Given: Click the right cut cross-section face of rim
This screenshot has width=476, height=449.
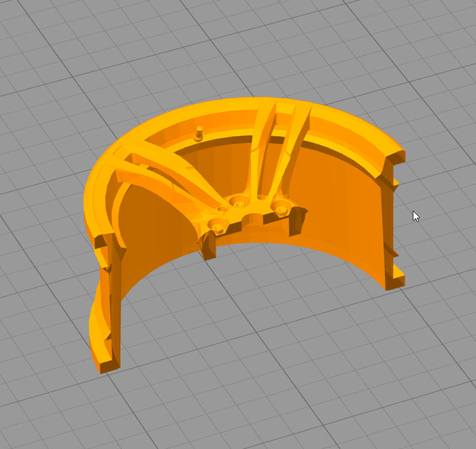Looking at the screenshot, I should coord(392,218).
